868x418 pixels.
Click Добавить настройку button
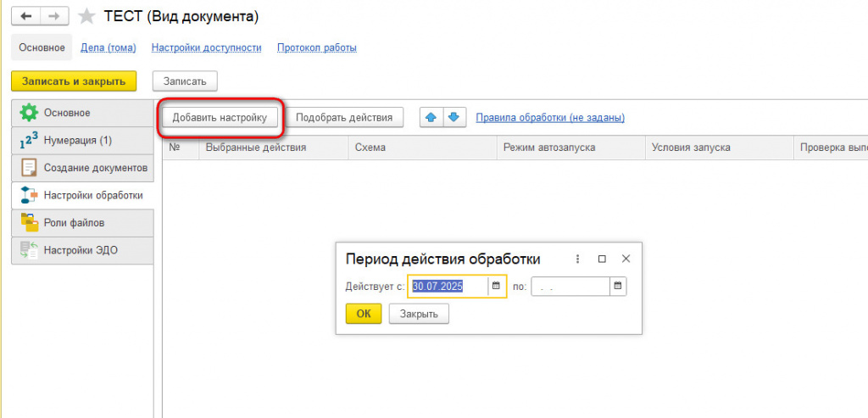pyautogui.click(x=220, y=117)
